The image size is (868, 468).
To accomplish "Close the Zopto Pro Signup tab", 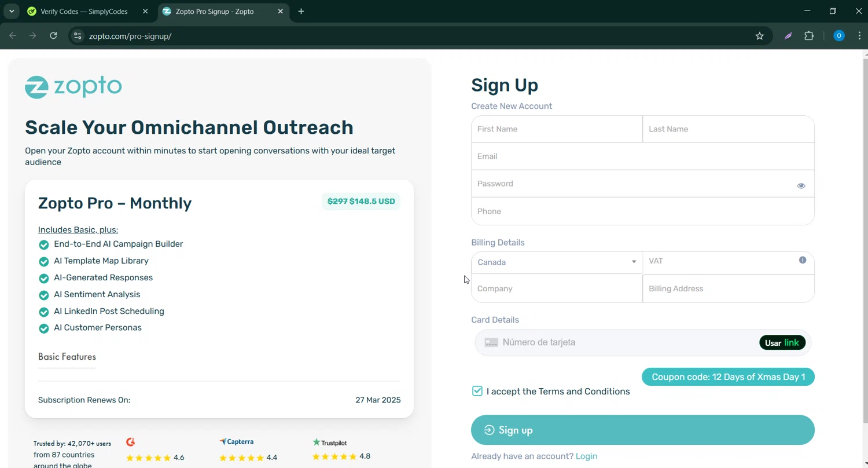I will click(281, 12).
